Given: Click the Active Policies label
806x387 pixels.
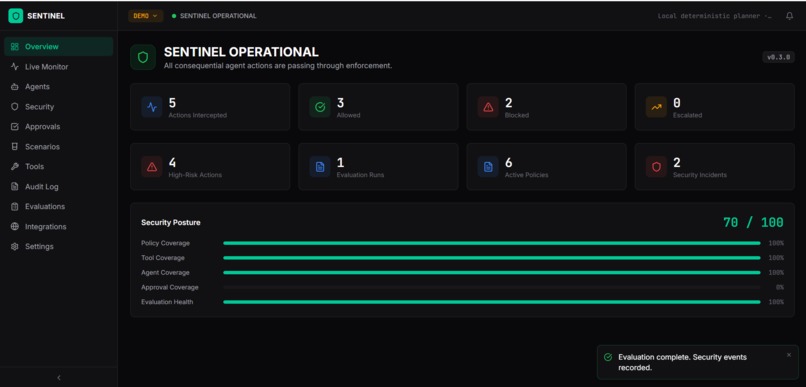Looking at the screenshot, I should coord(526,175).
